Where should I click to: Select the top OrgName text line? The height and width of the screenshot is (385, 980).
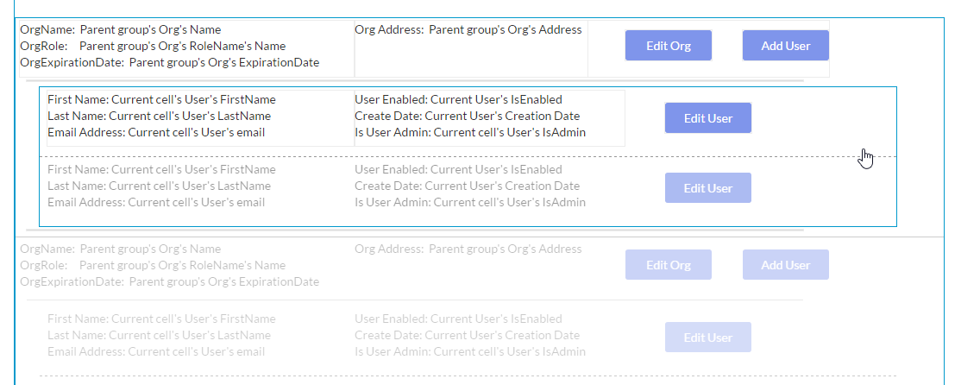tap(120, 29)
